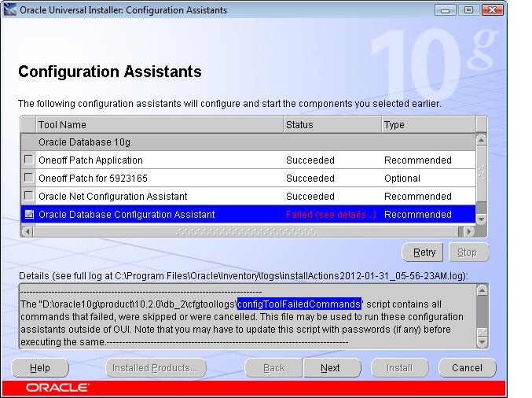Click the tool table's scroll up arrow
The width and height of the screenshot is (532, 398).
[482, 140]
